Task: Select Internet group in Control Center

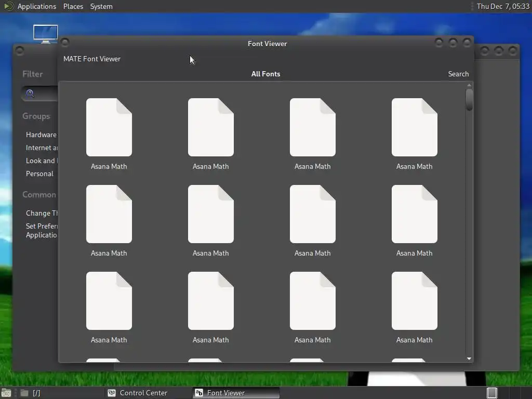Action: (42, 148)
